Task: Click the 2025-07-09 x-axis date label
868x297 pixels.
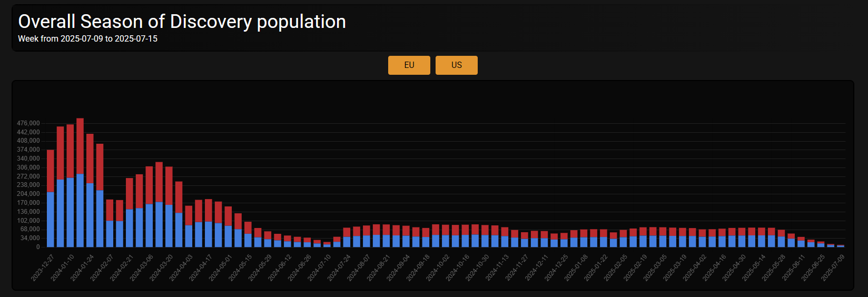Action: click(x=833, y=268)
